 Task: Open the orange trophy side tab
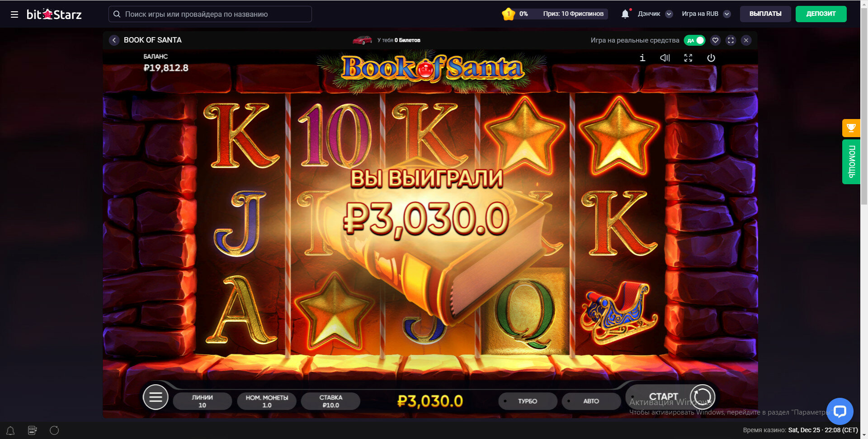[851, 128]
